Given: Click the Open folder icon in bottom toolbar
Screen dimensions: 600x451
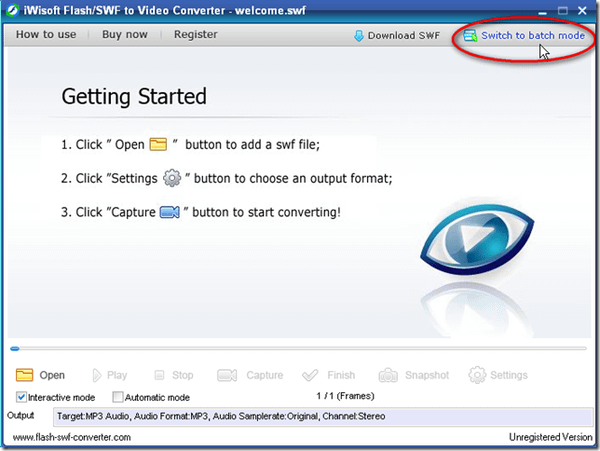Looking at the screenshot, I should (x=24, y=375).
